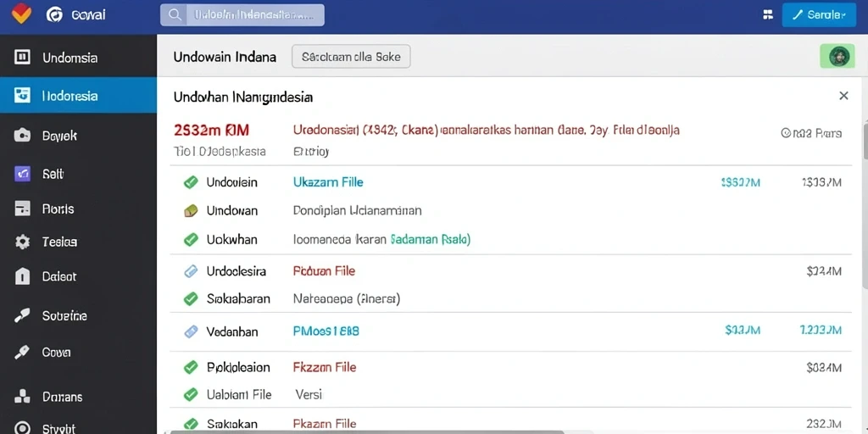
Task: Click the card icon beside Ronis
Action: point(22,209)
